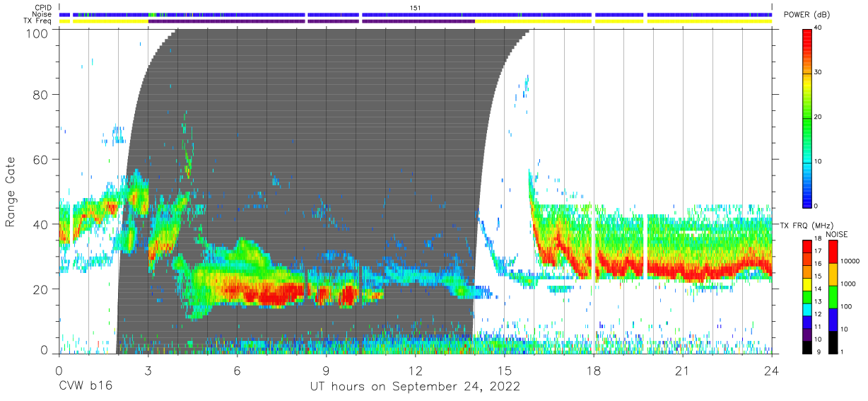Click the 1000 label on NOISE scale
The width and height of the screenshot is (868, 401).
pyautogui.click(x=848, y=284)
